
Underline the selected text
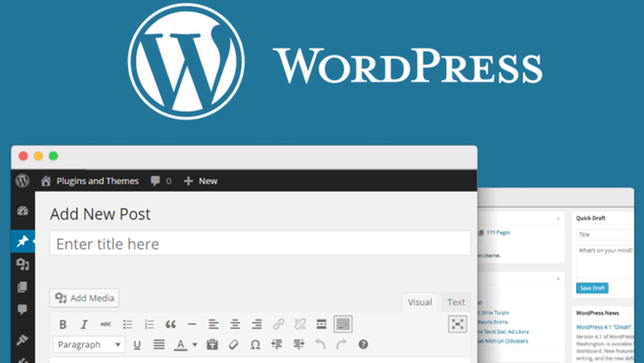(137, 345)
